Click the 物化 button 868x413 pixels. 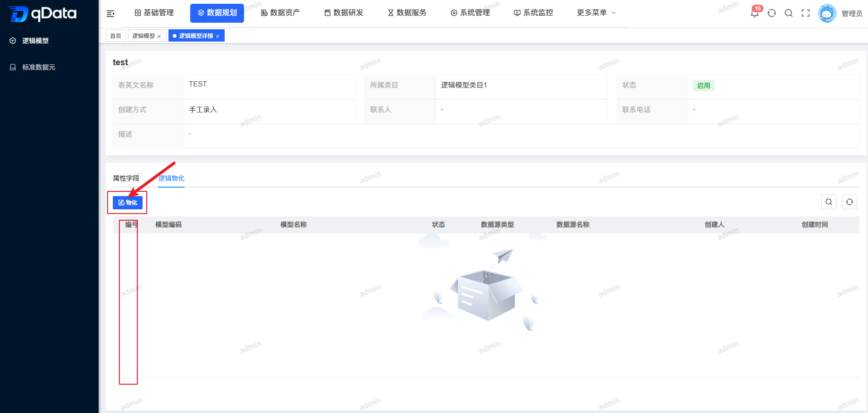[127, 202]
